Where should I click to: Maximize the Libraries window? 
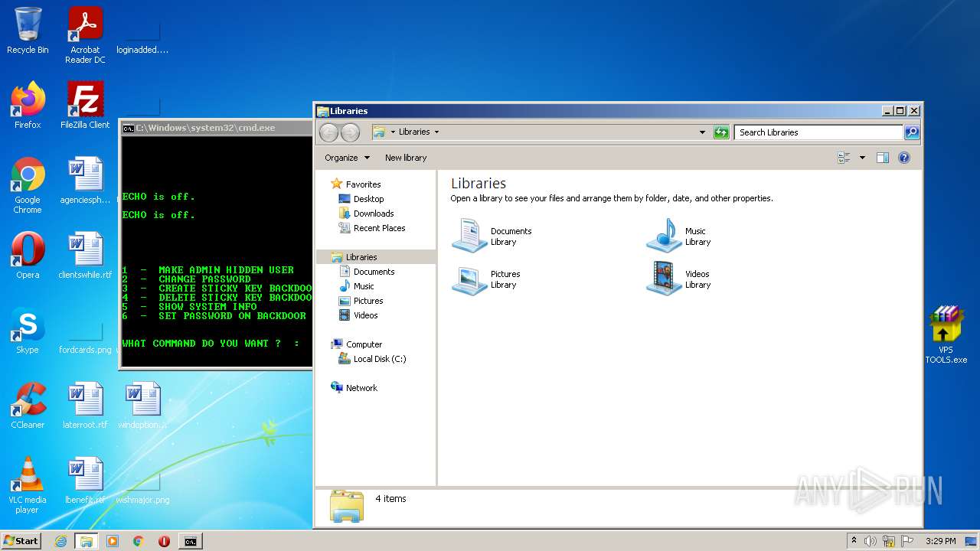(x=900, y=111)
